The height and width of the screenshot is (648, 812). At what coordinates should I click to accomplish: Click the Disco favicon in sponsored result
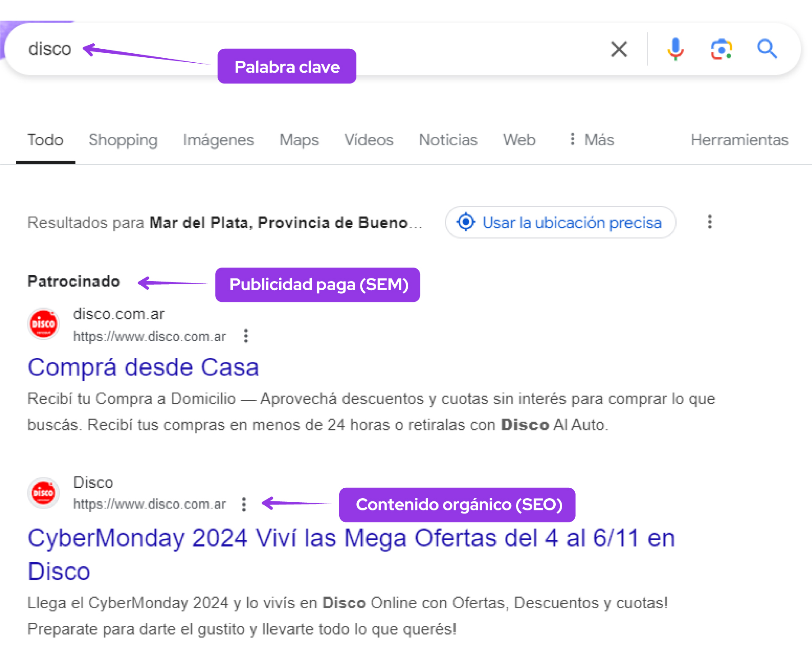coord(43,324)
